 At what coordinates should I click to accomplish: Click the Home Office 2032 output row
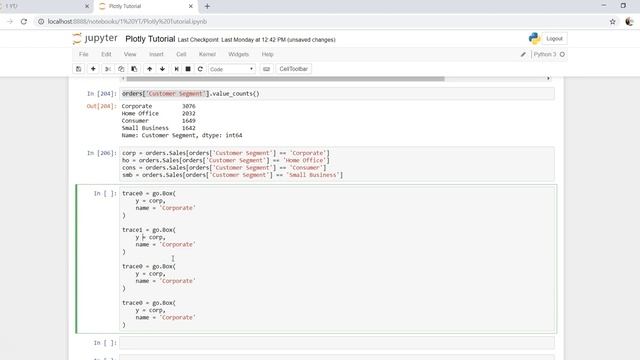click(158, 113)
